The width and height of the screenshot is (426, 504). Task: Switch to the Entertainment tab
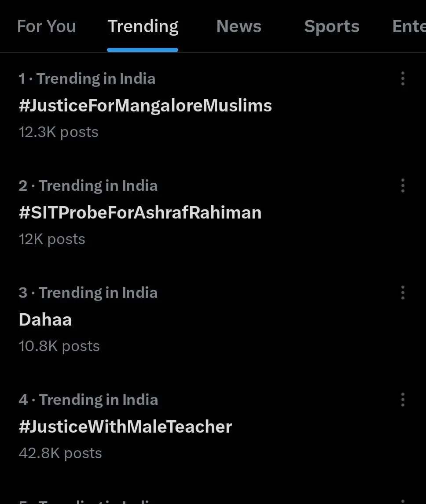click(409, 26)
